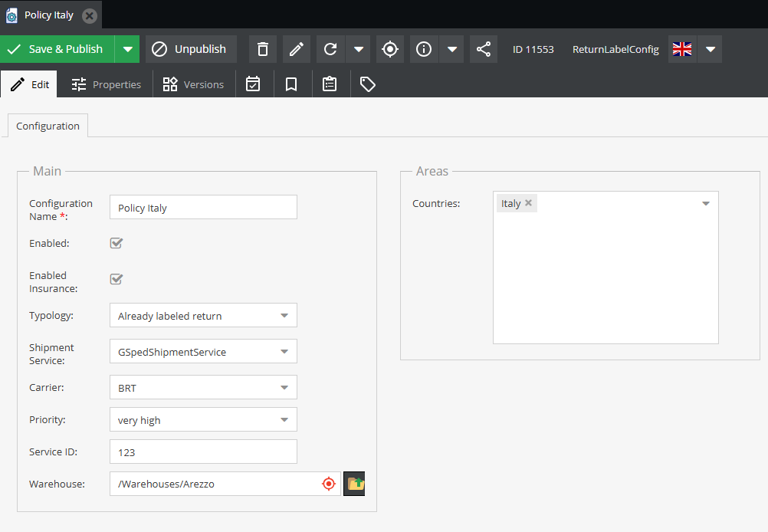Reload the object with the refresh icon
Image resolution: width=768 pixels, height=532 pixels.
330,48
